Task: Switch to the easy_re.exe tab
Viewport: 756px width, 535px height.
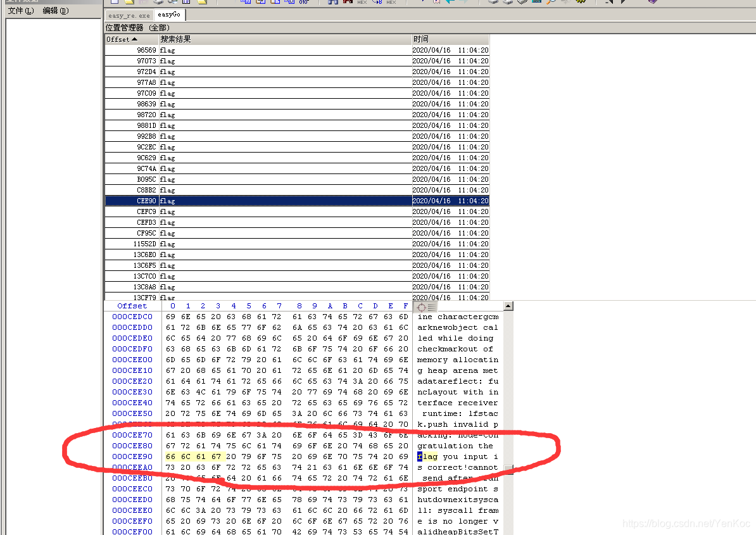Action: 129,15
